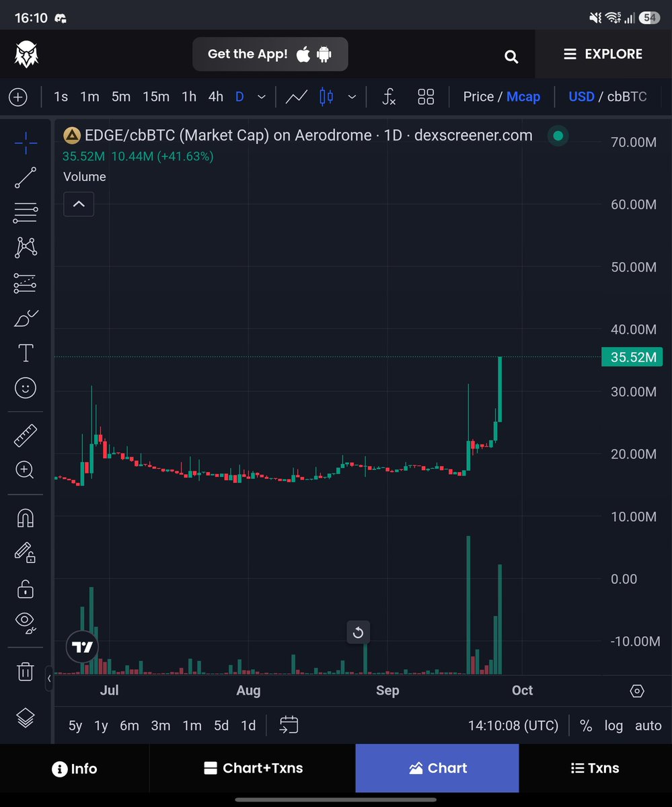Click the Volume indicator label

click(84, 176)
